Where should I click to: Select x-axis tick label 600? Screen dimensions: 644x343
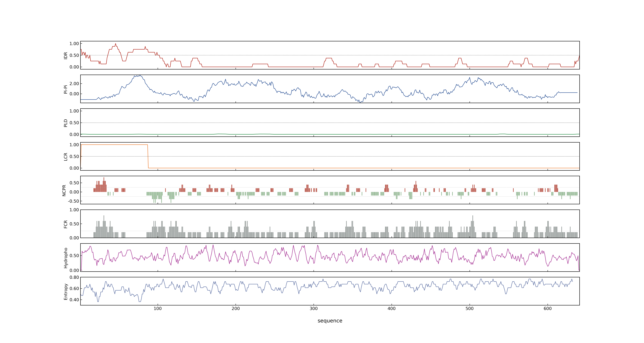(547, 309)
